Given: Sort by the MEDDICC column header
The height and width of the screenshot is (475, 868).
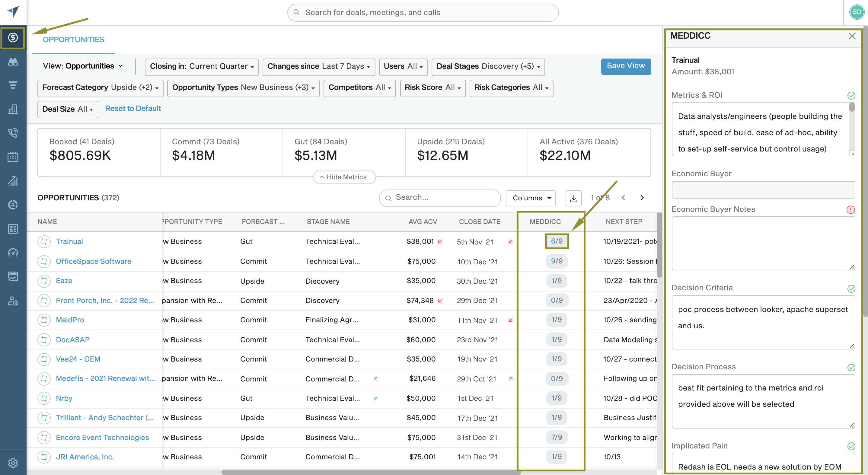Looking at the screenshot, I should click(x=545, y=222).
